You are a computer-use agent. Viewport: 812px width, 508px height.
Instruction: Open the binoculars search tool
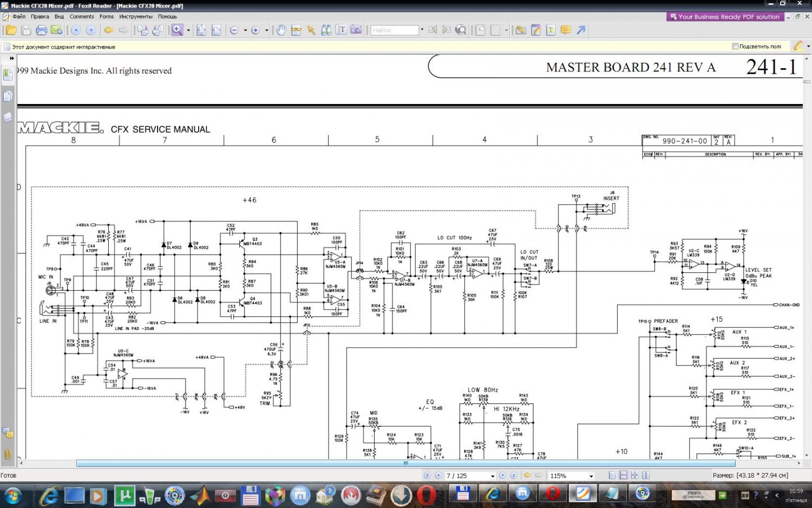coord(326,30)
